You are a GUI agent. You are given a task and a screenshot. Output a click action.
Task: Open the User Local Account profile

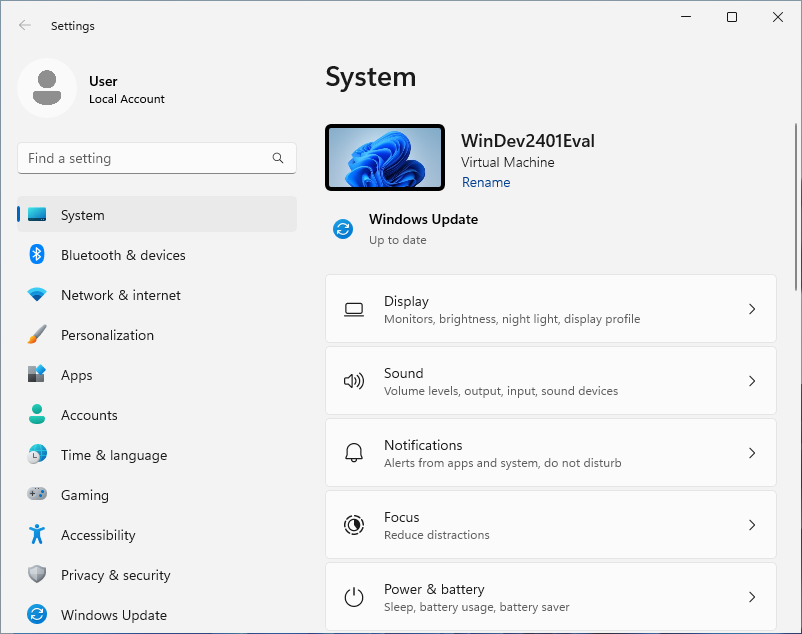coord(92,88)
